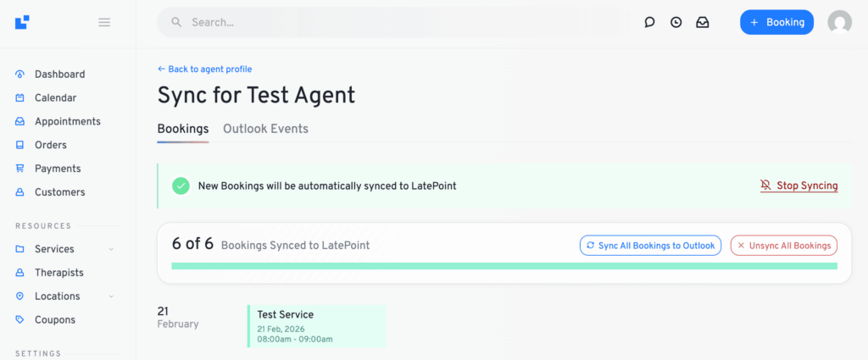The height and width of the screenshot is (360, 868).
Task: Follow the Back to agent profile link
Action: 204,69
